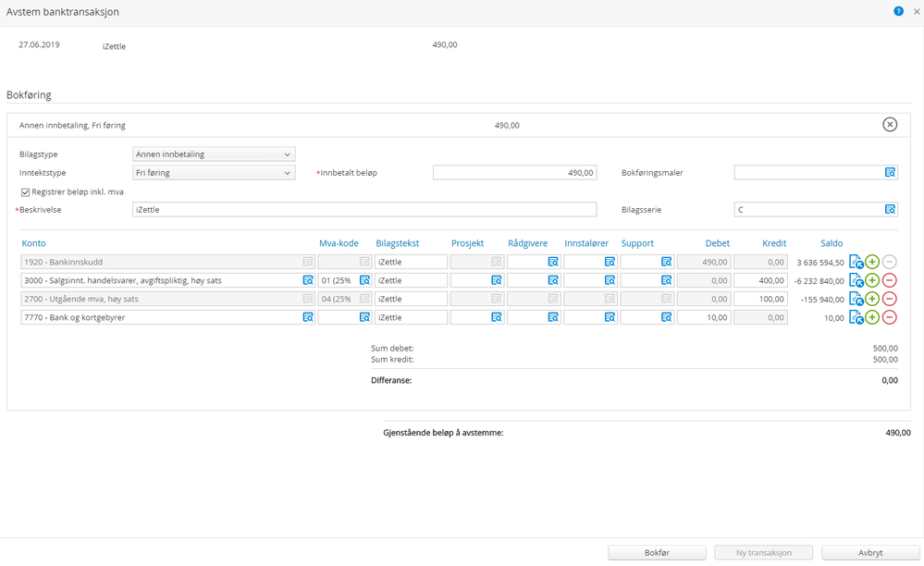Open the help question mark icon
The image size is (924, 566).
click(x=898, y=12)
